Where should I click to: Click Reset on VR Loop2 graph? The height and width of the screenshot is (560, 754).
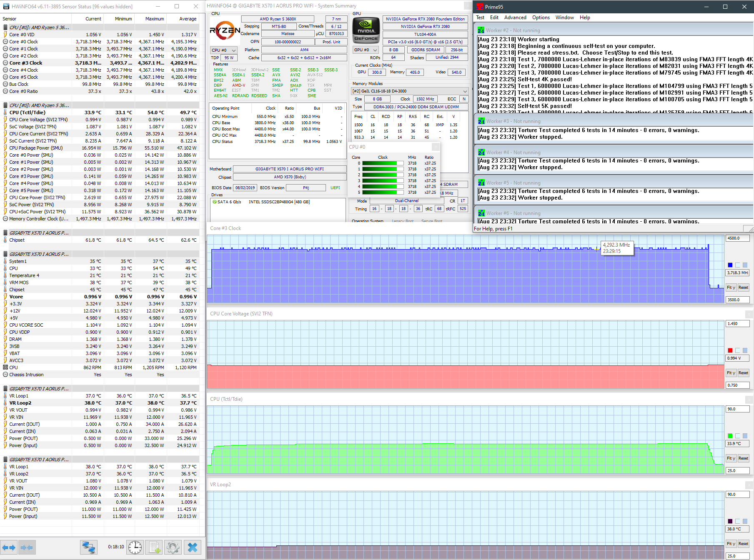743,544
